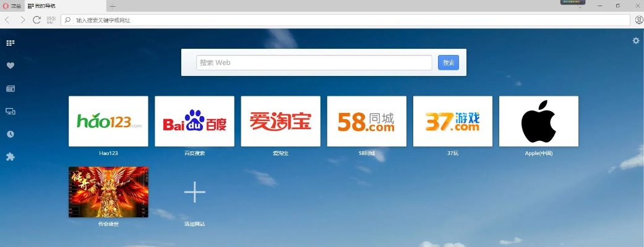Viewport: 644px width, 247px height.
Task: Open bookmarks heart icon in sidebar
Action: 10,65
